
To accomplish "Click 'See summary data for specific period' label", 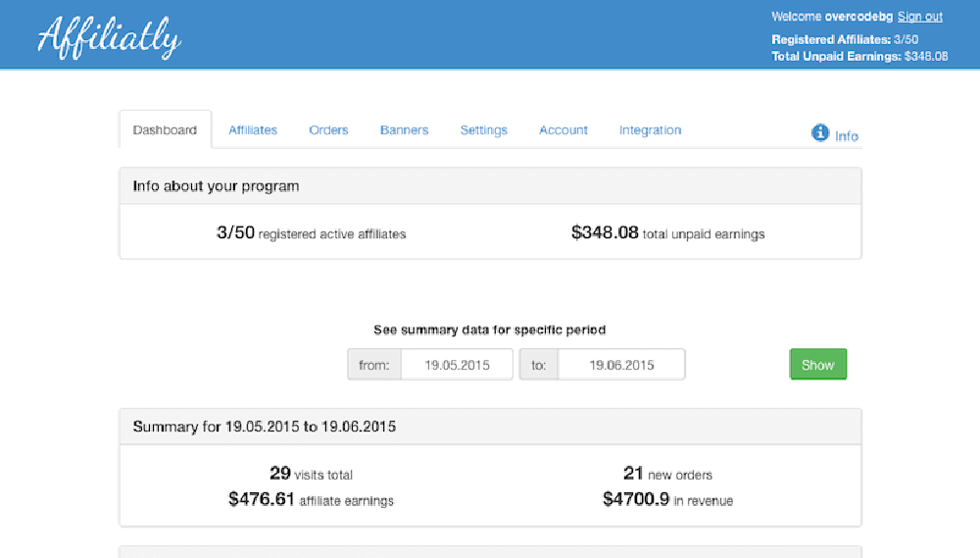I will pos(489,330).
